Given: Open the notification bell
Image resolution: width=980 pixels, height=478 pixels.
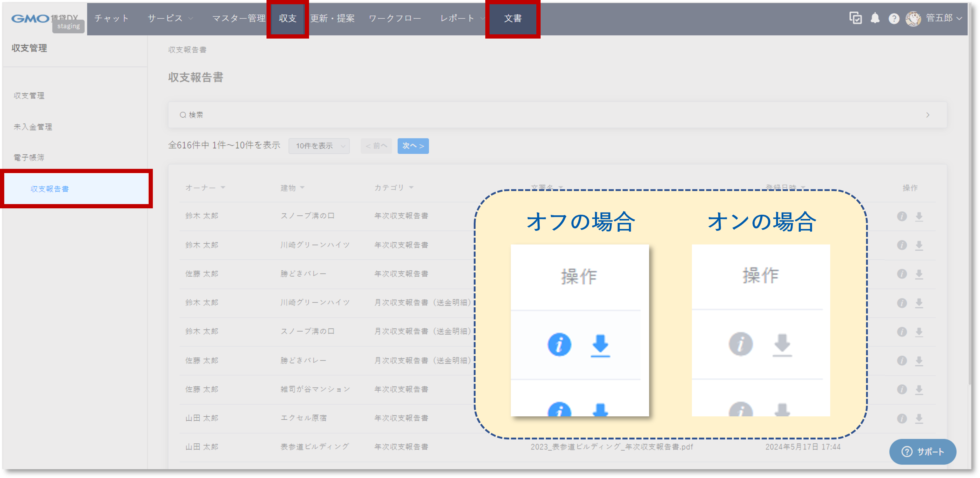Looking at the screenshot, I should (x=875, y=18).
